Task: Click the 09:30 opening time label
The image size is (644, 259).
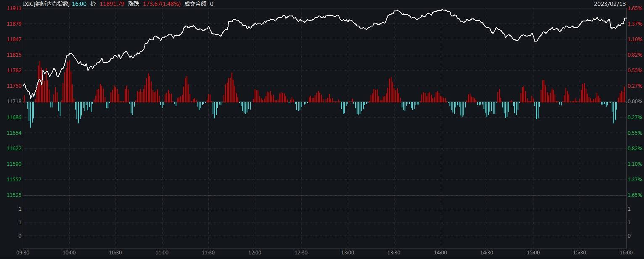Action: click(x=23, y=253)
